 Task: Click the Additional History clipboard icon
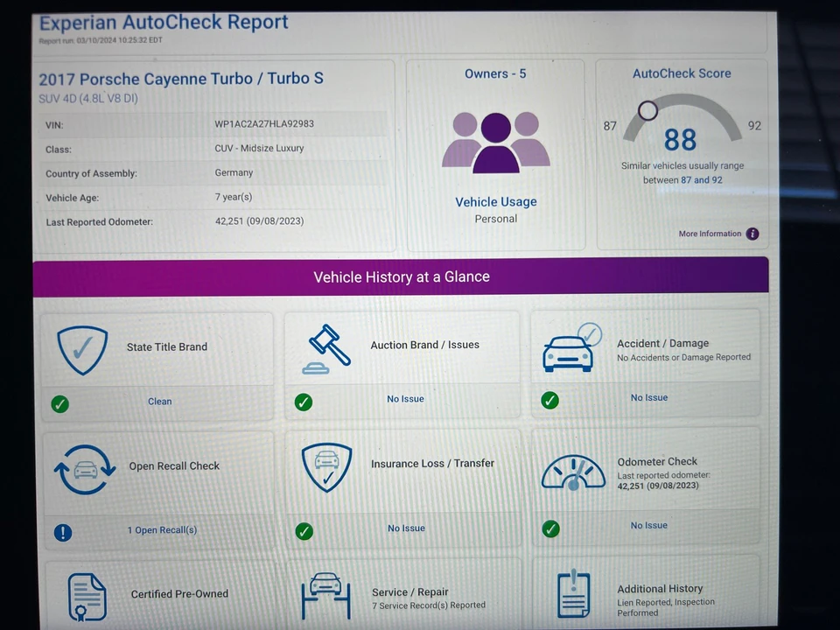tap(574, 593)
